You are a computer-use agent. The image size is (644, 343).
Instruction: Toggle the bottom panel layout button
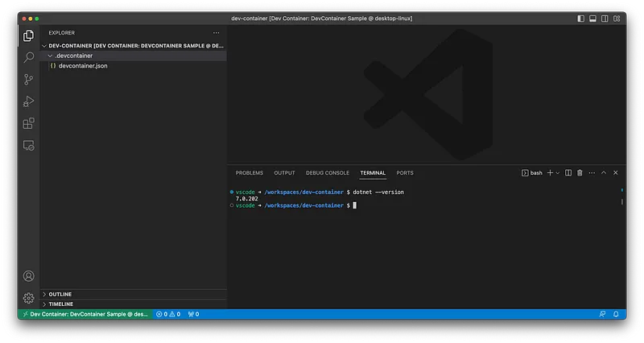click(593, 18)
